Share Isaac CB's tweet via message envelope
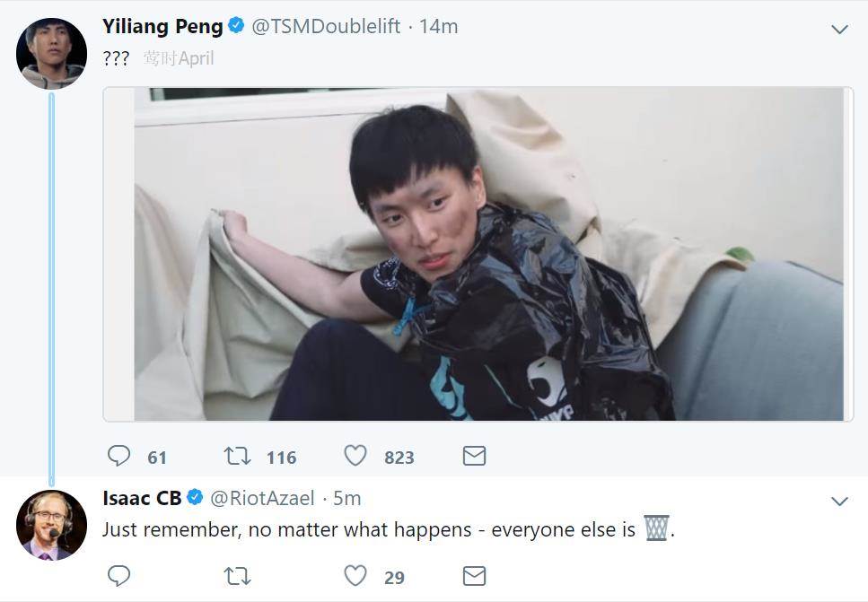The width and height of the screenshot is (868, 602). (475, 576)
